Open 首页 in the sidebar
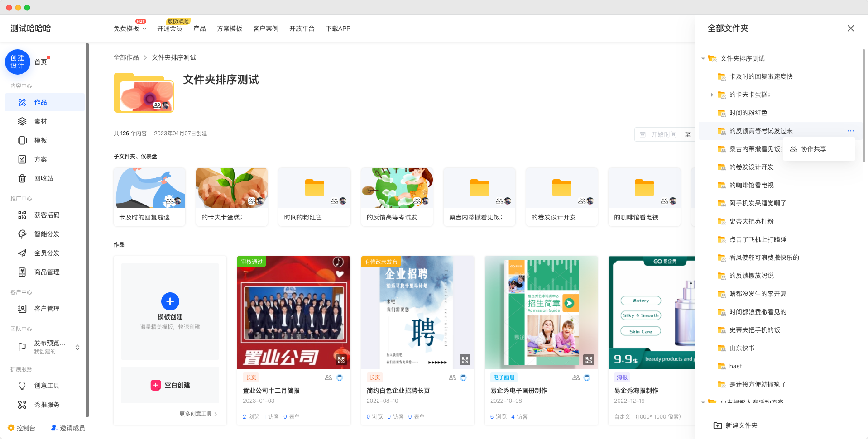 point(41,62)
